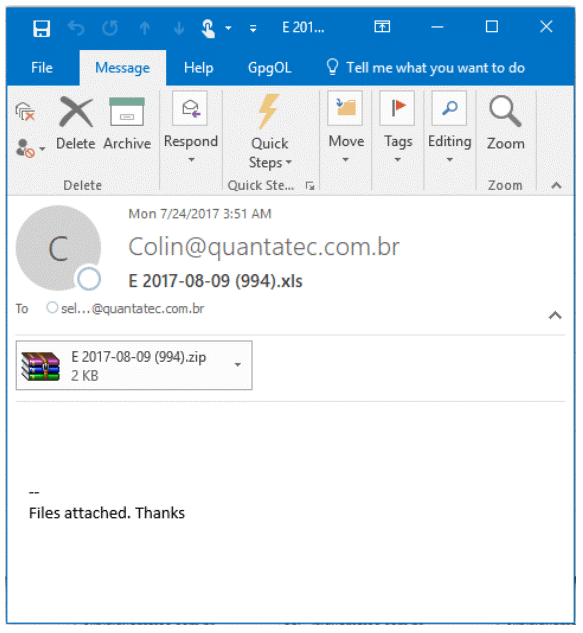The image size is (583, 633).
Task: Click the Quick Steps lightning icon
Action: 268,111
